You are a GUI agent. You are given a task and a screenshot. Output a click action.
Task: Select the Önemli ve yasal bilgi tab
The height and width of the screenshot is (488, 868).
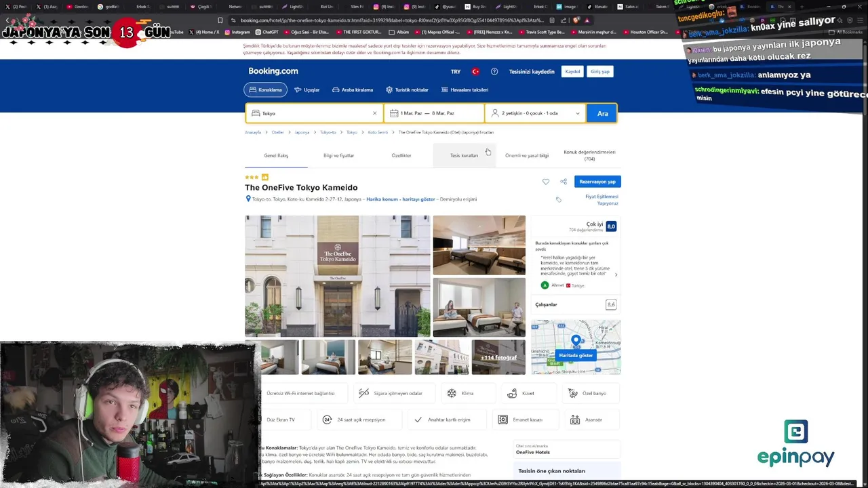[527, 156]
